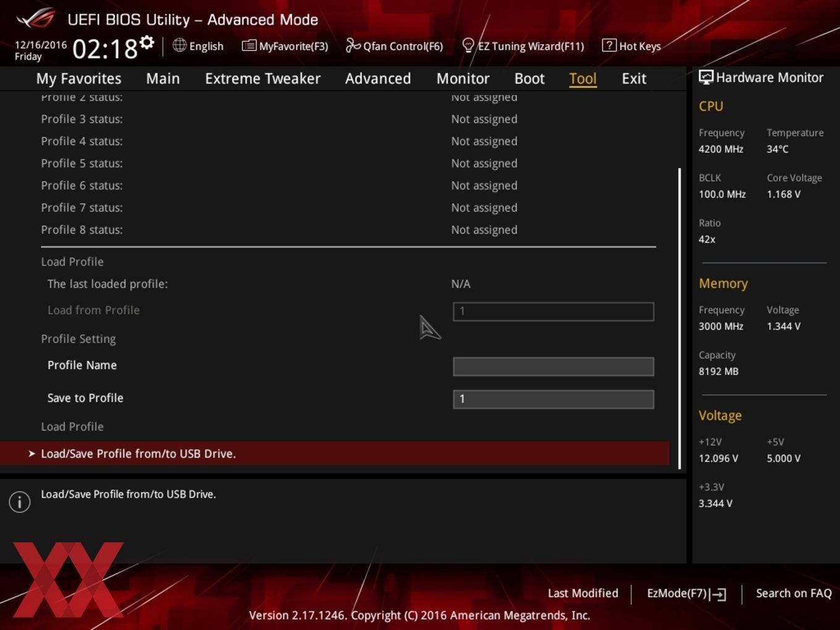Click the BCLK 100.0 MHz value
Image resolution: width=840 pixels, height=630 pixels.
722,194
